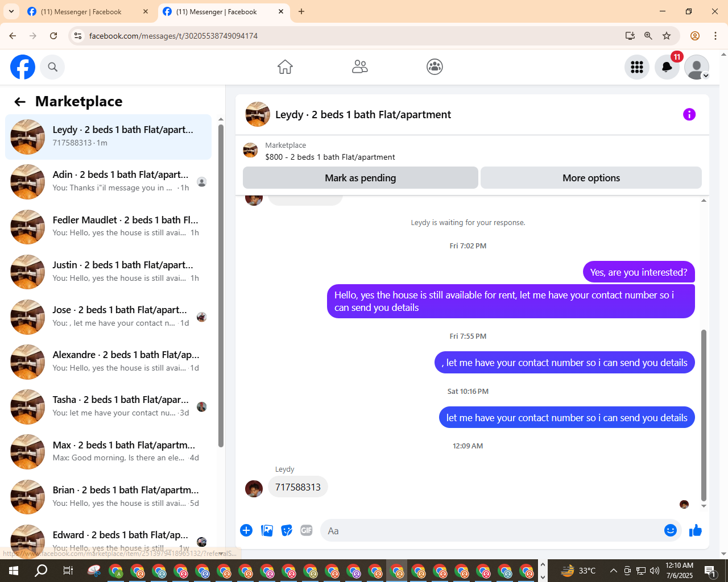Go to the Home feed icon
This screenshot has height=582, width=728.
[285, 67]
